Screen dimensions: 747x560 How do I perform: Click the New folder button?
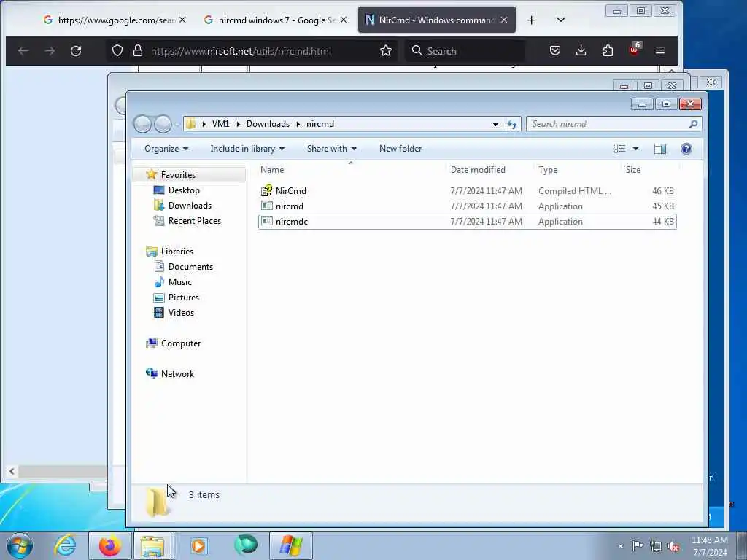point(400,149)
